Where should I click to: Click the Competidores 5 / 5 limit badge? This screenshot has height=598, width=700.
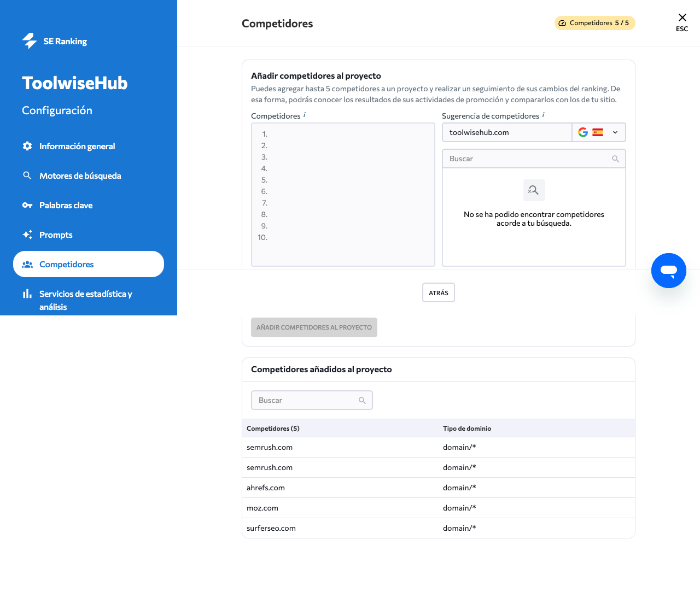(x=595, y=23)
